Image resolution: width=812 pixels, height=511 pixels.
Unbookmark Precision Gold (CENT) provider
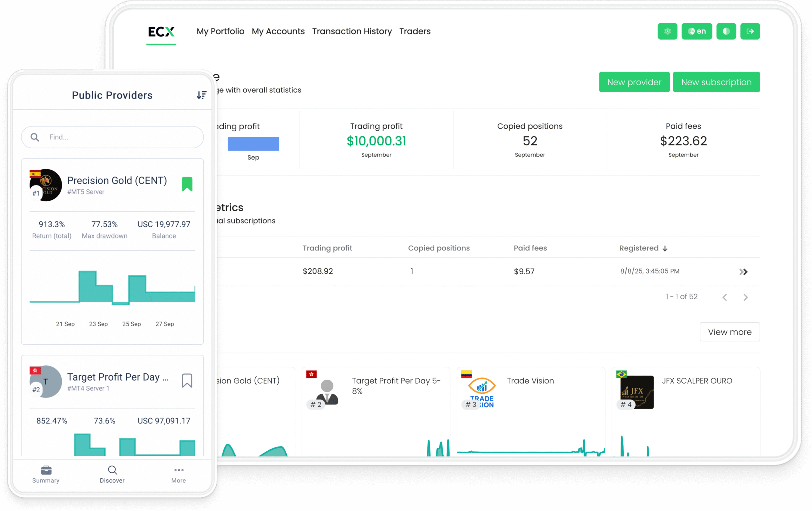pyautogui.click(x=187, y=184)
